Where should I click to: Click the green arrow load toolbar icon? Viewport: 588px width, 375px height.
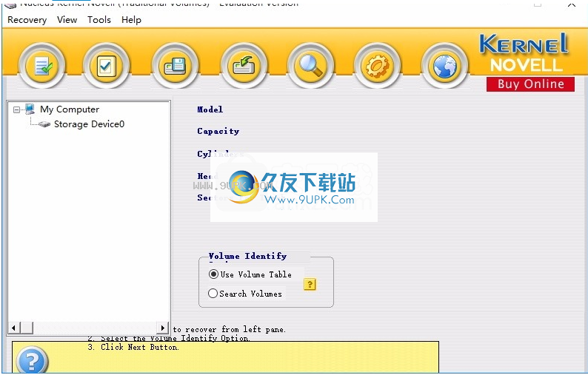pos(244,67)
